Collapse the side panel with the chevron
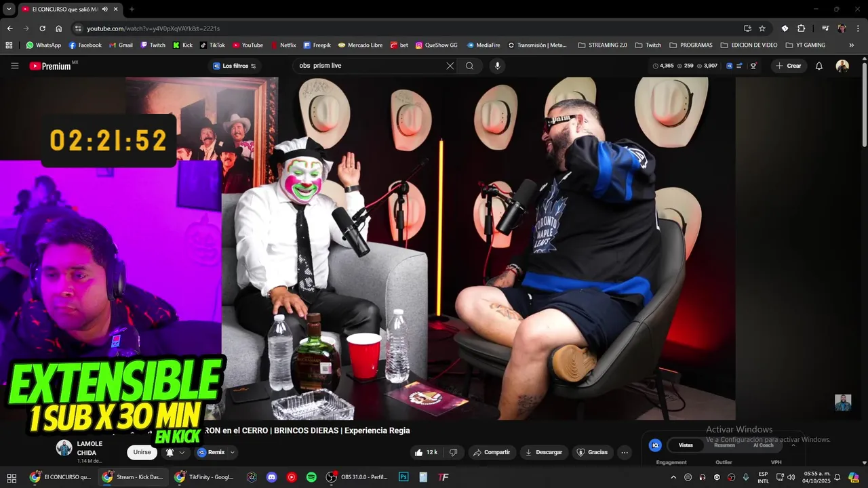Screen dimensions: 868x488 pyautogui.click(x=793, y=445)
